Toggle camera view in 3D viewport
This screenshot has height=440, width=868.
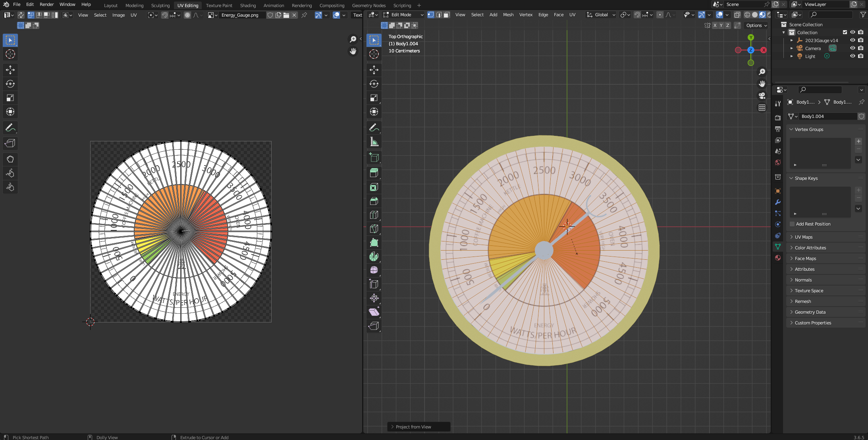(762, 96)
